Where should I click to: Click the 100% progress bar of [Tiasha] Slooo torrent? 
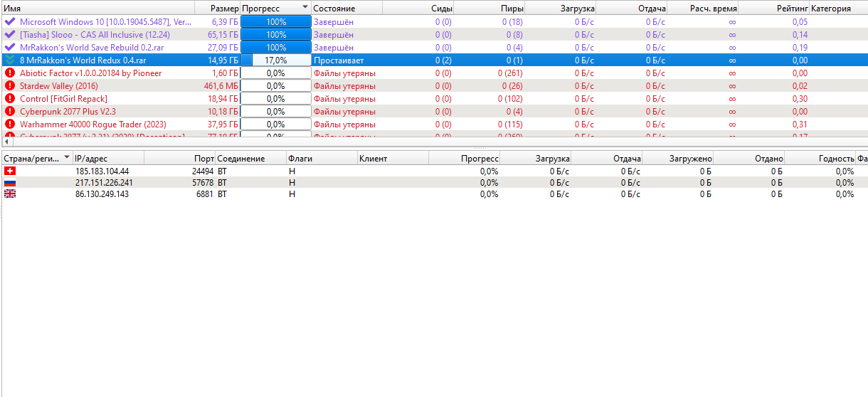click(x=276, y=35)
